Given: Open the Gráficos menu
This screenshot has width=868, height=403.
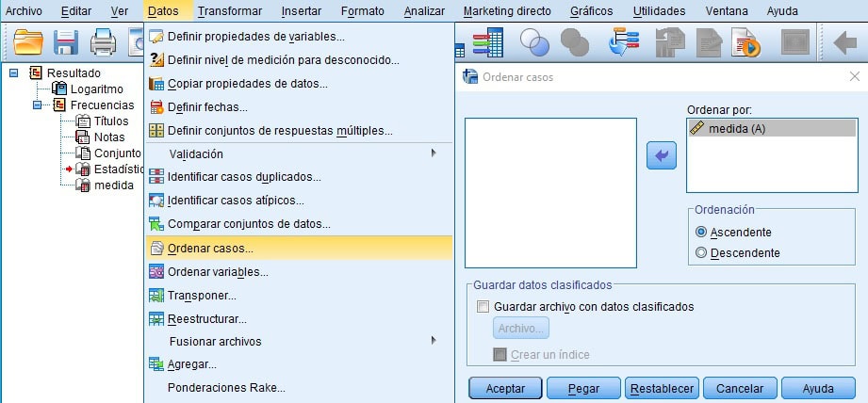Looking at the screenshot, I should tap(592, 11).
